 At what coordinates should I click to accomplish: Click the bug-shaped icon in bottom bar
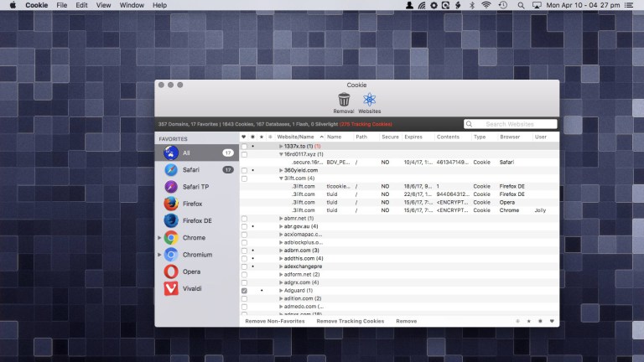tap(540, 322)
